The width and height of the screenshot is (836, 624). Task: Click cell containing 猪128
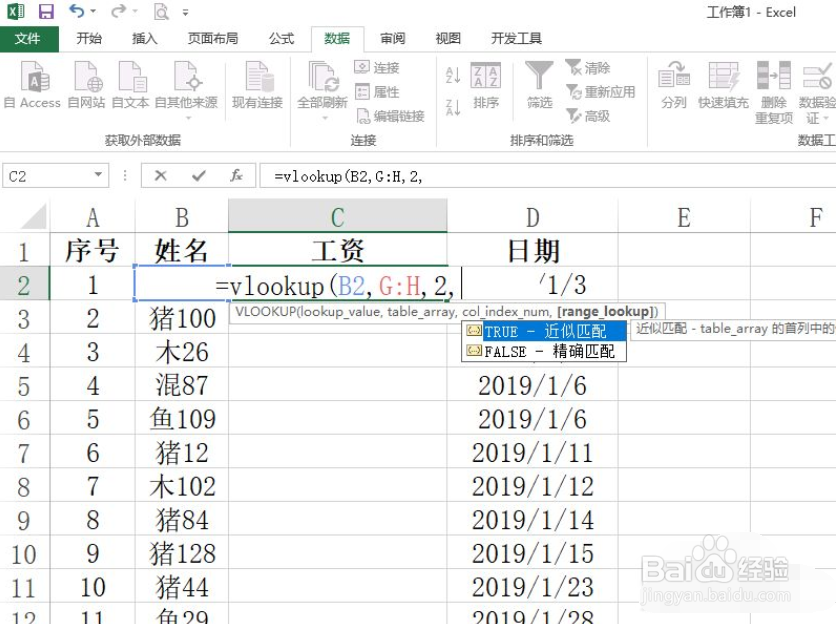click(182, 554)
